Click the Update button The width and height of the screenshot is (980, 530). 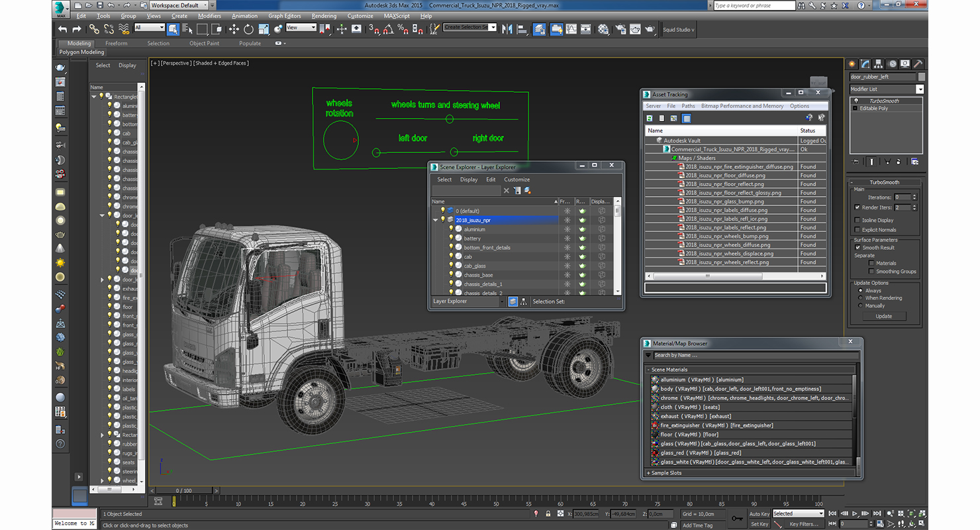(x=884, y=316)
